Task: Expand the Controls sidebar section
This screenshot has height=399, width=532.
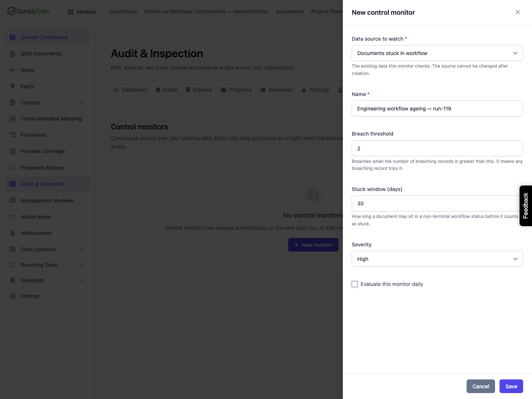Action: pyautogui.click(x=82, y=103)
